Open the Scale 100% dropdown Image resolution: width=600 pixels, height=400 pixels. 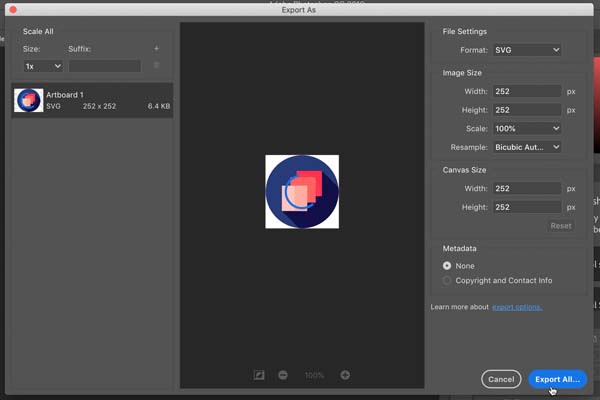(x=527, y=129)
